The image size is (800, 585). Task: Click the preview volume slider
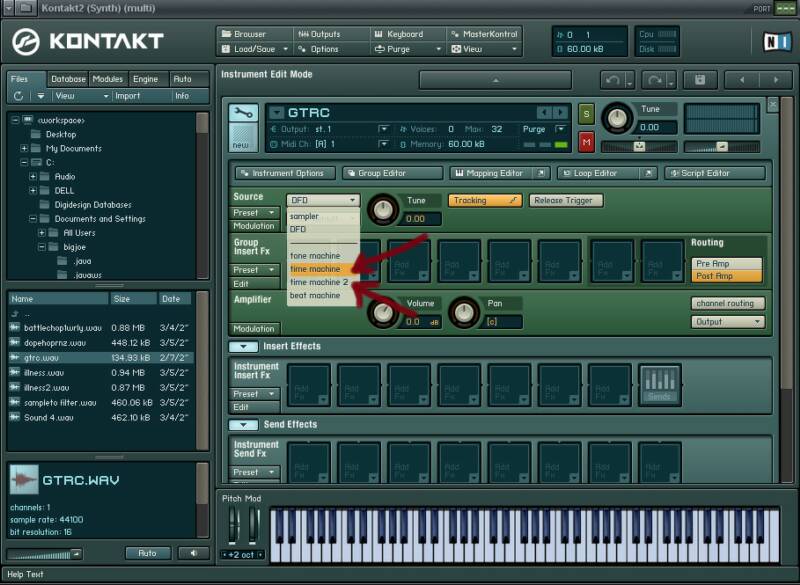click(x=44, y=554)
